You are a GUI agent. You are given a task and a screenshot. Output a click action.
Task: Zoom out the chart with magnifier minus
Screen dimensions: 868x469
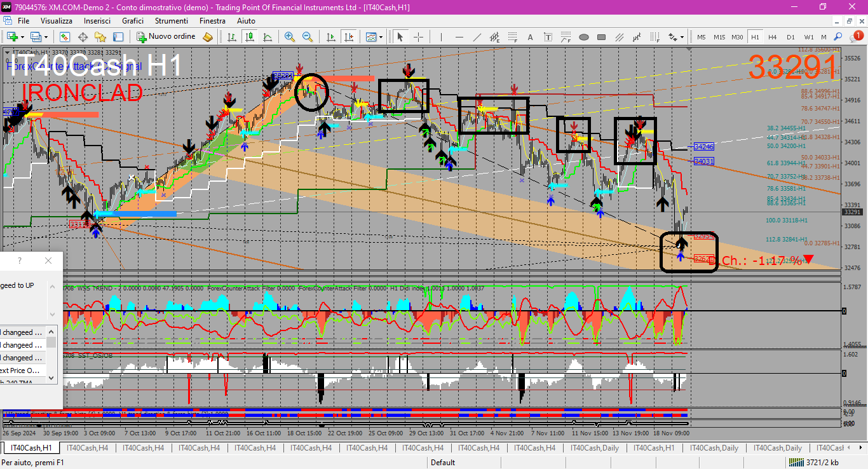click(x=308, y=37)
